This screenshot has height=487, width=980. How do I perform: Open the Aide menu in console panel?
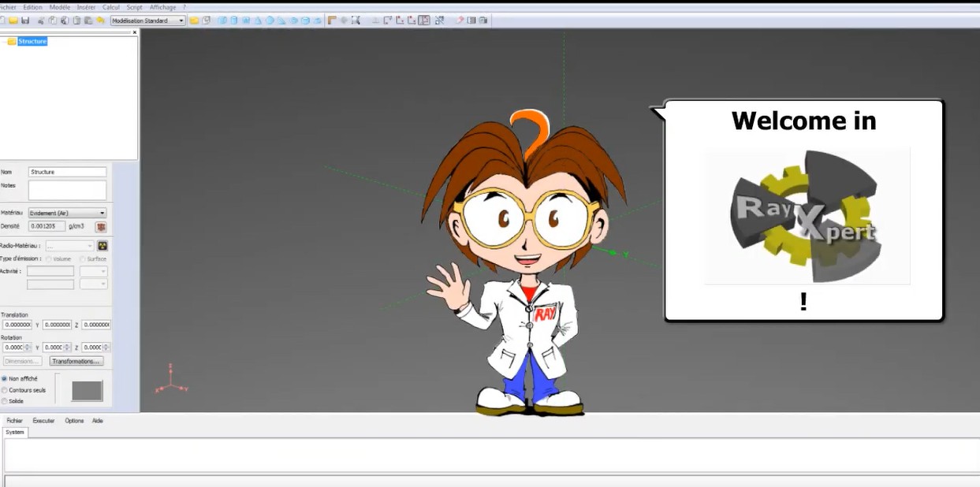coord(98,421)
